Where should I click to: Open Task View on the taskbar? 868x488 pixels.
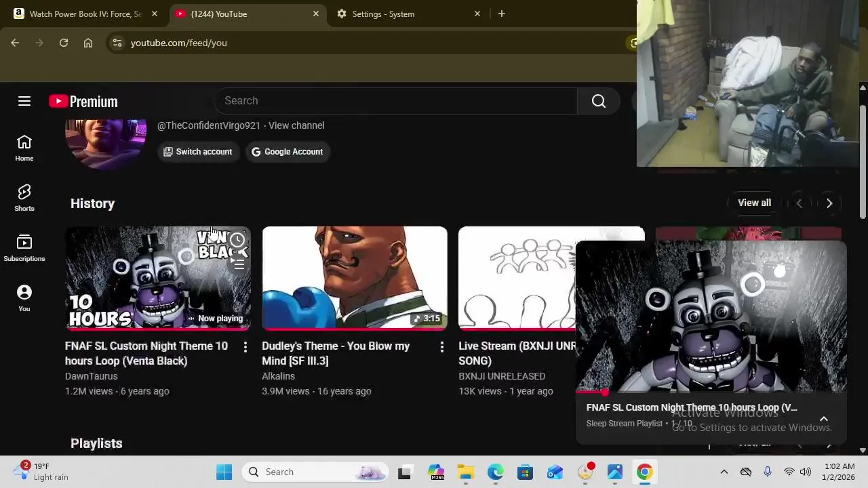(404, 472)
